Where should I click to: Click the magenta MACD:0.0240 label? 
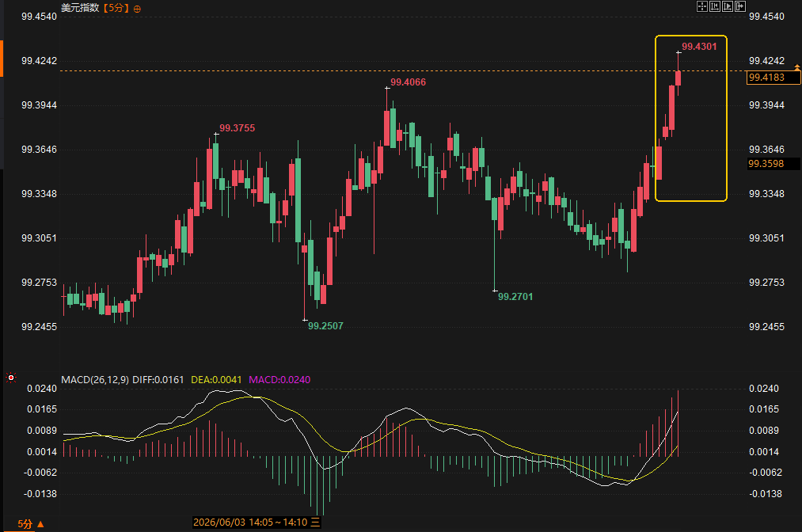tap(279, 379)
